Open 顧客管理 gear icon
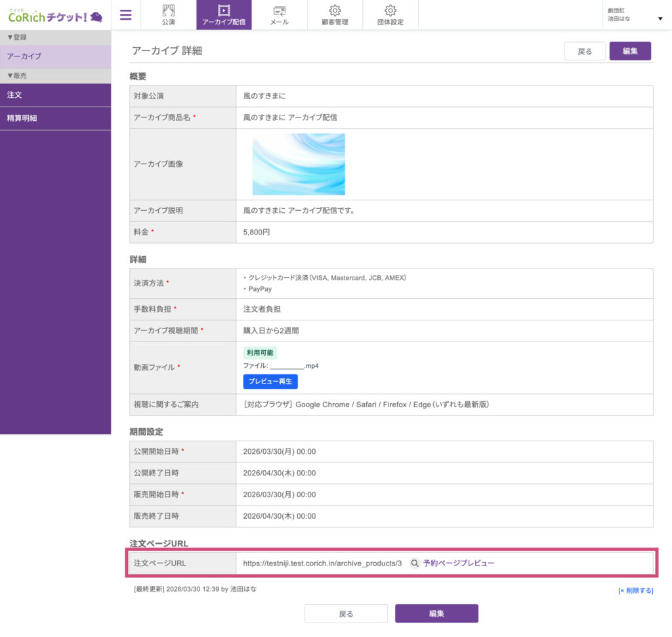This screenshot has width=672, height=637. click(335, 11)
